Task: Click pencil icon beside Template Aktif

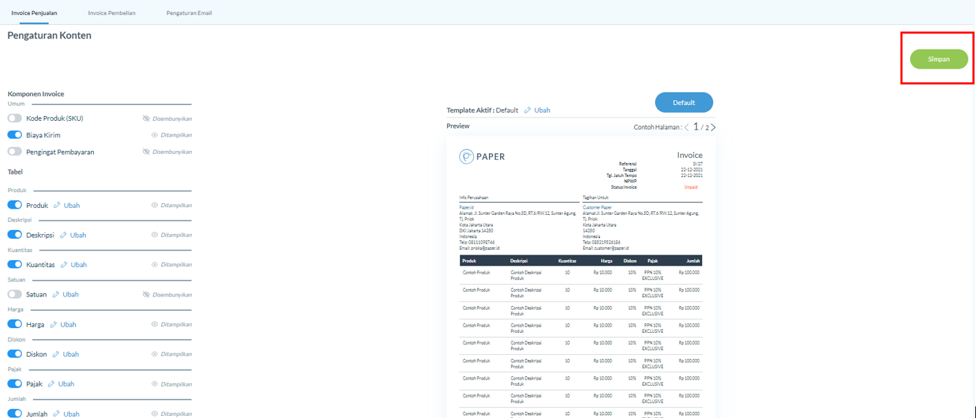Action: point(527,111)
